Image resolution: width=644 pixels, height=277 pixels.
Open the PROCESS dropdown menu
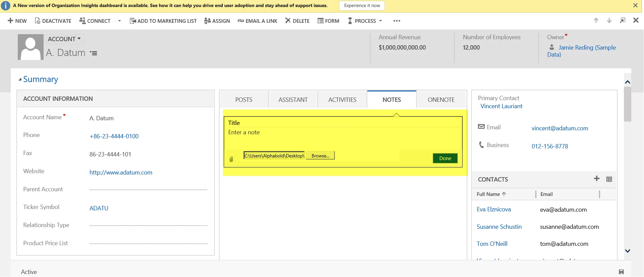pos(365,21)
